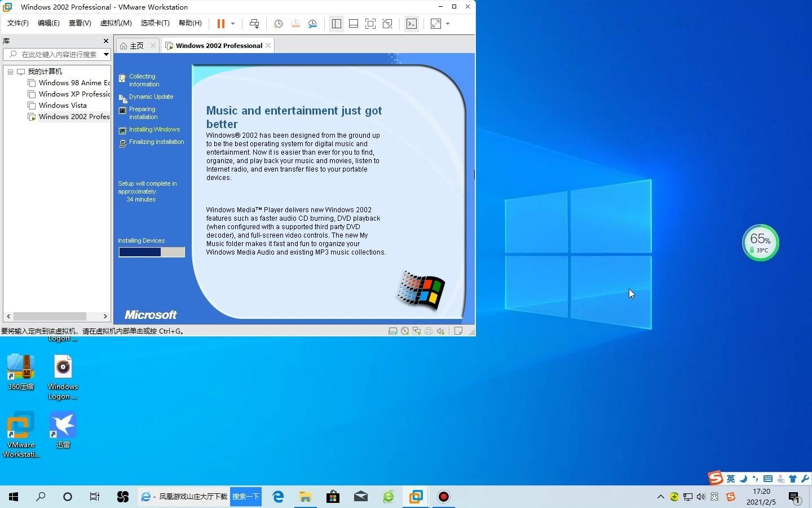Click the revert to snapshot toolbar icon

coord(295,24)
